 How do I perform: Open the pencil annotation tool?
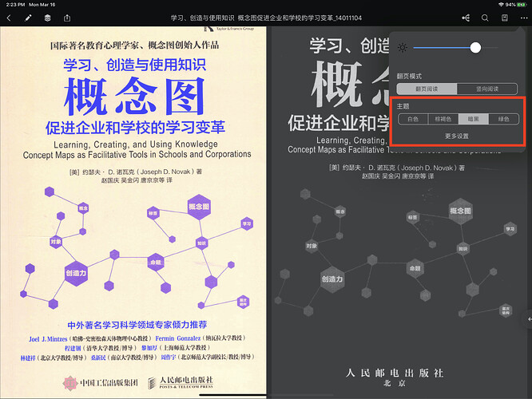pyautogui.click(x=28, y=18)
